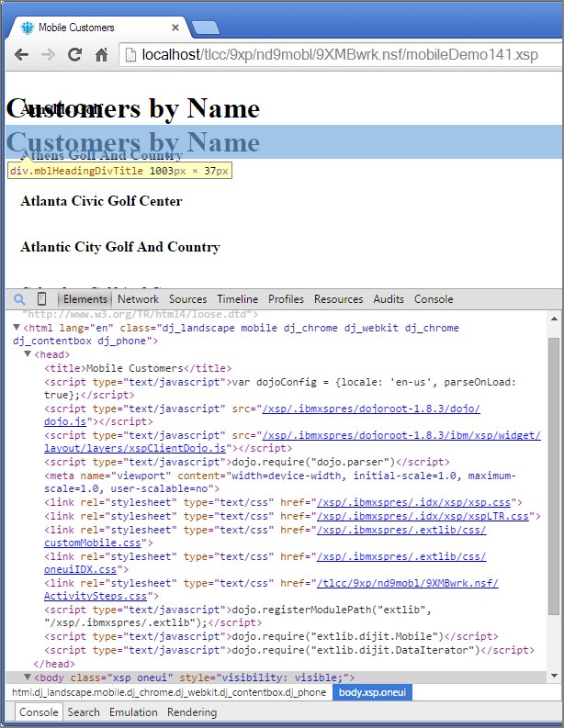Image resolution: width=564 pixels, height=728 pixels.
Task: Open a new browser tab
Action: pos(205,28)
